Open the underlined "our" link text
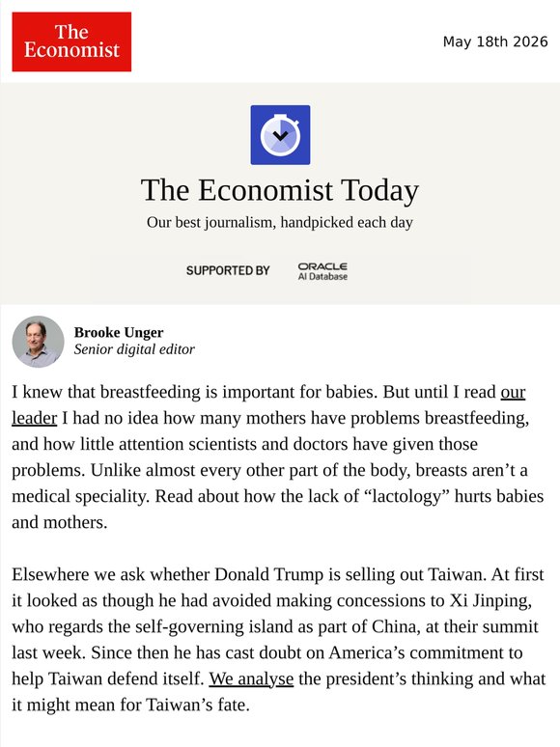Screen dimensions: 560x747 pos(513,392)
